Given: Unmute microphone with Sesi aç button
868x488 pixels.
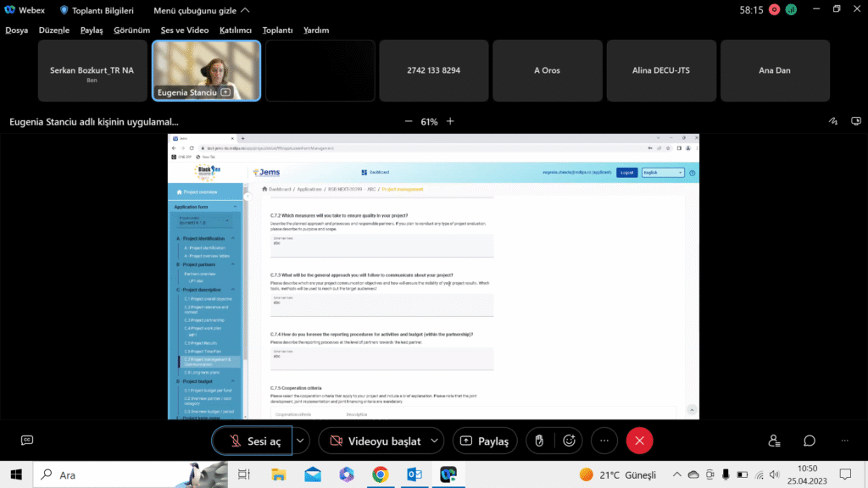Looking at the screenshot, I should coord(252,441).
